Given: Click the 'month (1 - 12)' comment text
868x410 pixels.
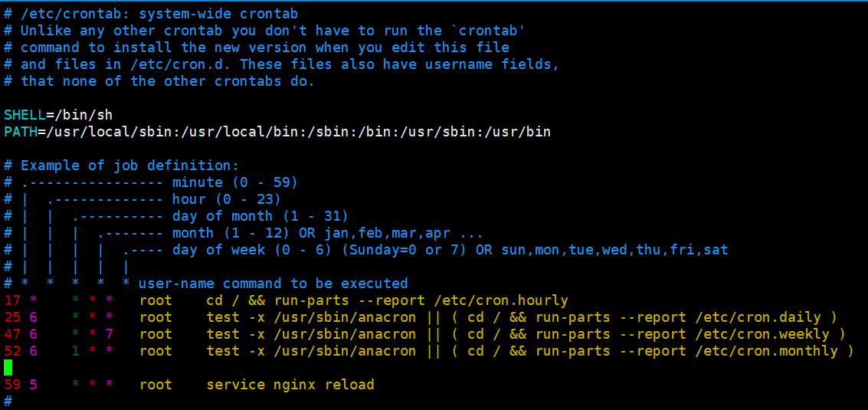Looking at the screenshot, I should (231, 233).
